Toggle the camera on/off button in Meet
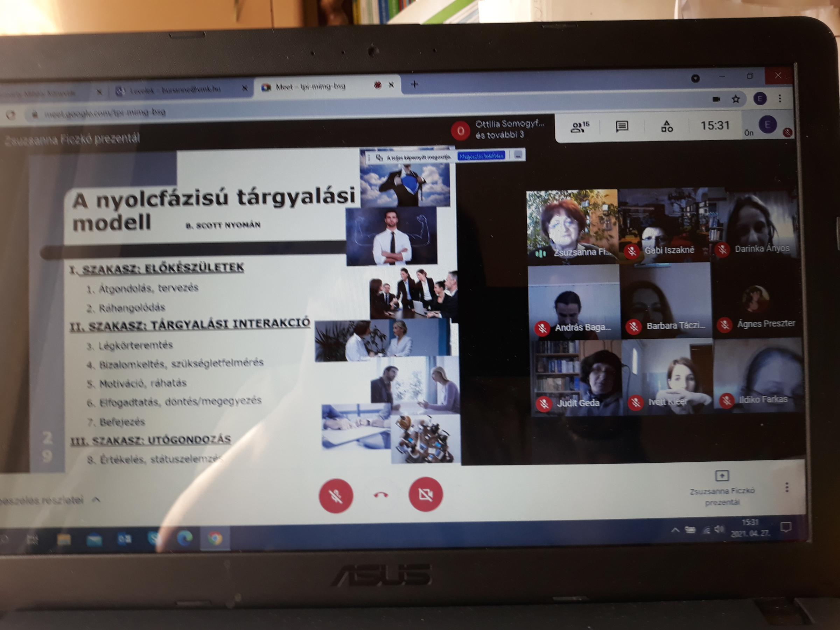 pyautogui.click(x=425, y=495)
